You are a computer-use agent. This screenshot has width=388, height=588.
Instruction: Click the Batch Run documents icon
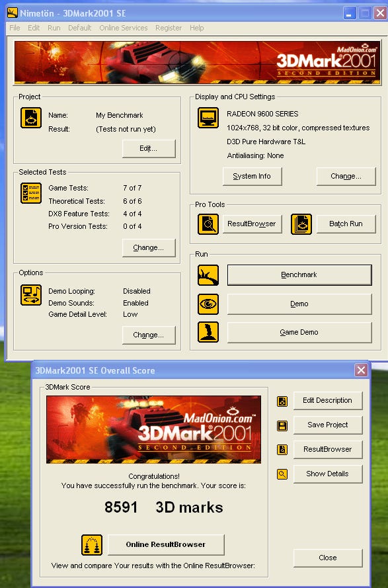[x=301, y=224]
